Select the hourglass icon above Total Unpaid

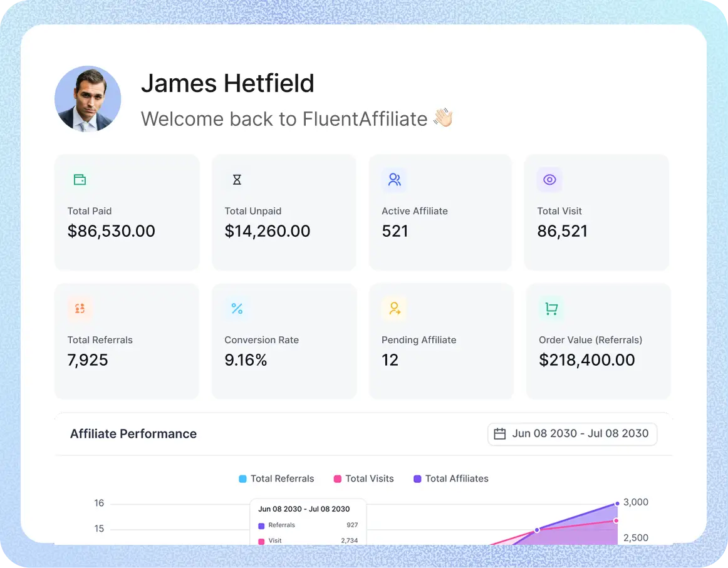(x=237, y=179)
